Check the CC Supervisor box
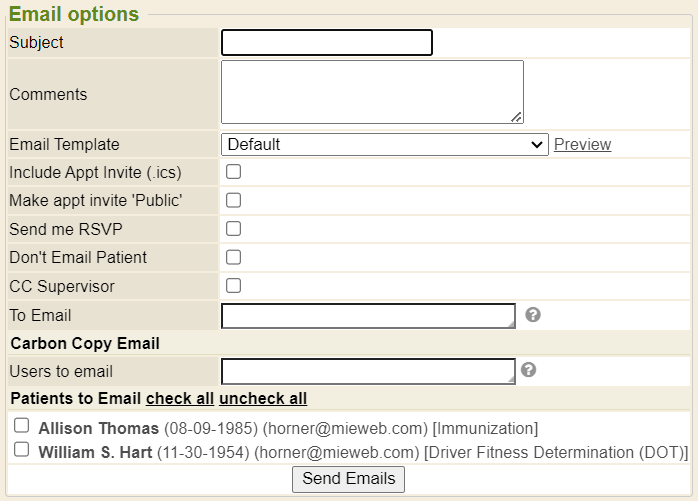Screen dimensions: 698x501 233,286
